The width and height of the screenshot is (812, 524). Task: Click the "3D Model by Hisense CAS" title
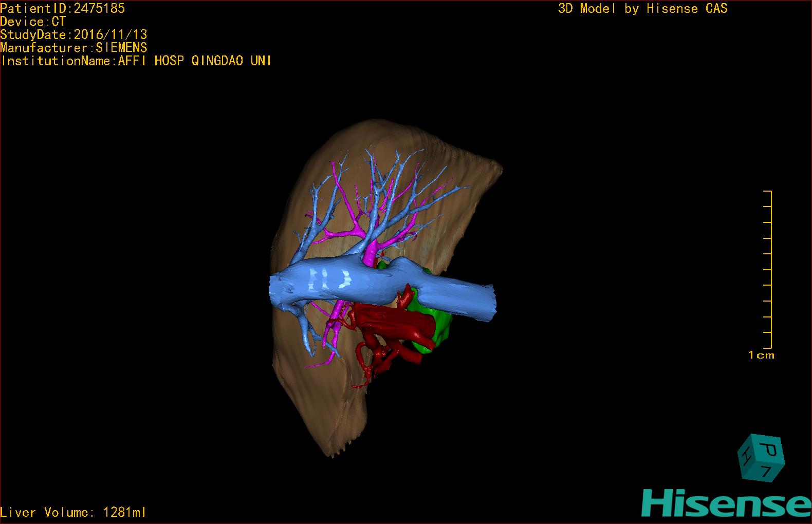coord(643,8)
